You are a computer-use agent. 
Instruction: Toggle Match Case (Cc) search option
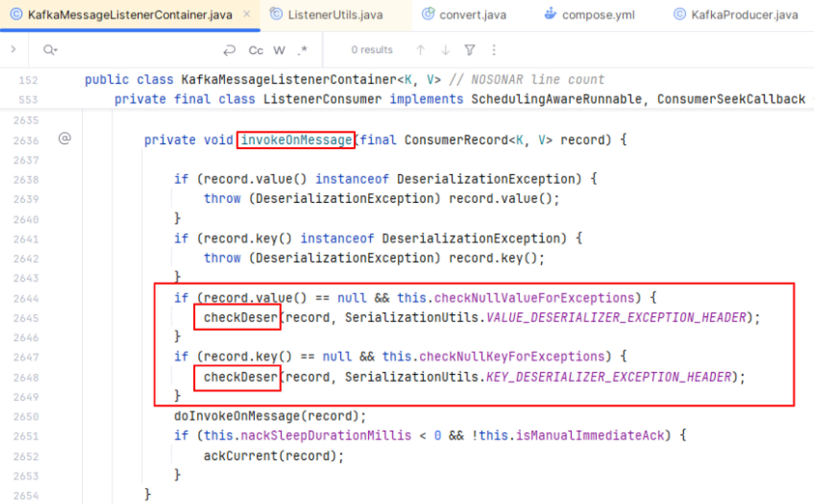click(256, 50)
